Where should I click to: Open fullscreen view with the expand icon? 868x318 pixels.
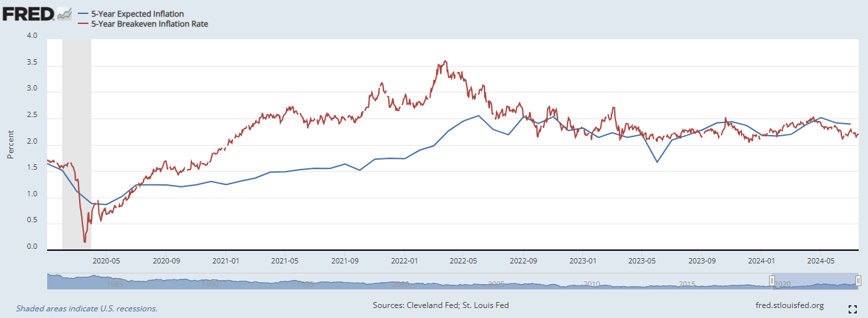click(x=853, y=309)
